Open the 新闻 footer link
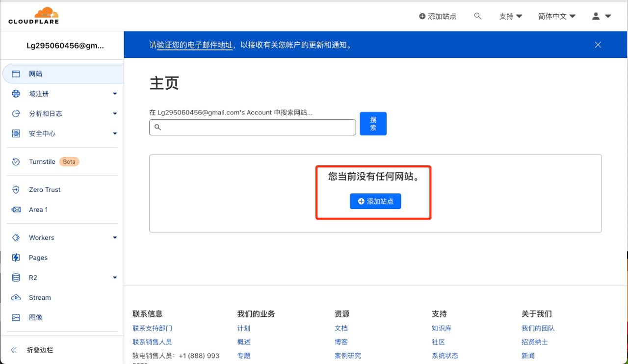The width and height of the screenshot is (628, 364). tap(528, 356)
